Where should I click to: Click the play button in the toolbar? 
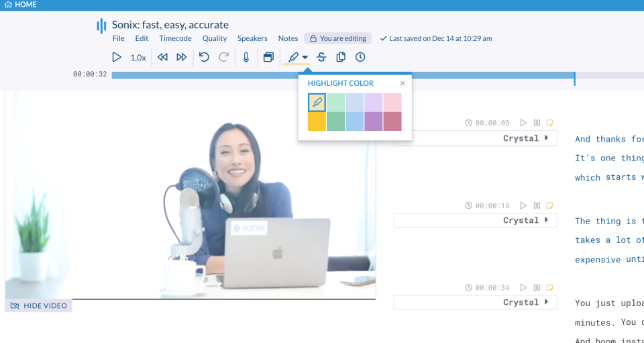click(117, 58)
